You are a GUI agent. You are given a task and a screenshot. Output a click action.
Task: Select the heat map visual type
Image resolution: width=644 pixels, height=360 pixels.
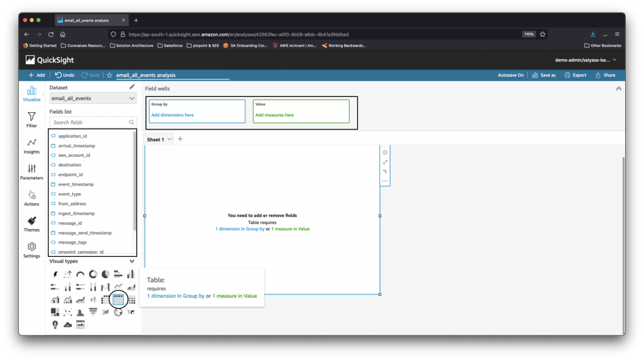[x=131, y=300]
